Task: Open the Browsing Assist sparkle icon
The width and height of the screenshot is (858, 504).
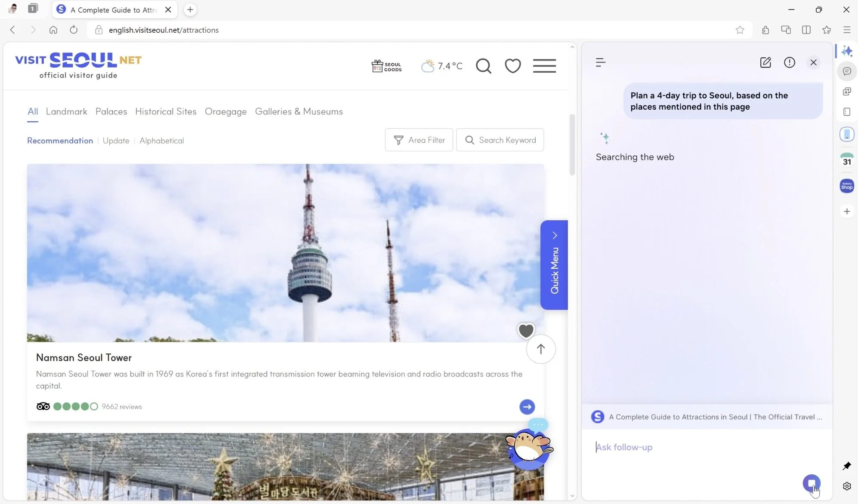Action: (847, 51)
